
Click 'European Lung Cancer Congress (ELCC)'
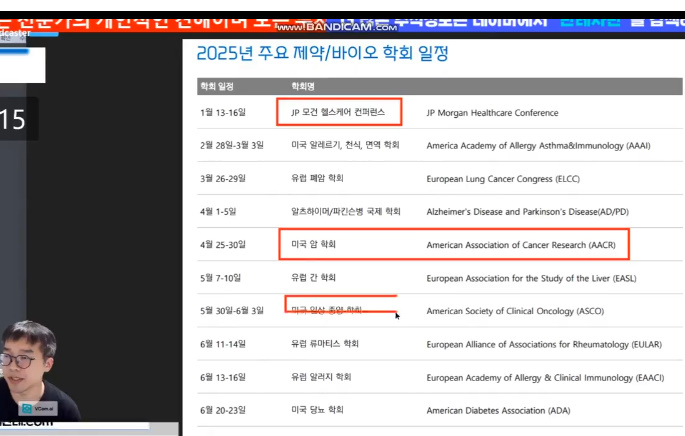503,179
